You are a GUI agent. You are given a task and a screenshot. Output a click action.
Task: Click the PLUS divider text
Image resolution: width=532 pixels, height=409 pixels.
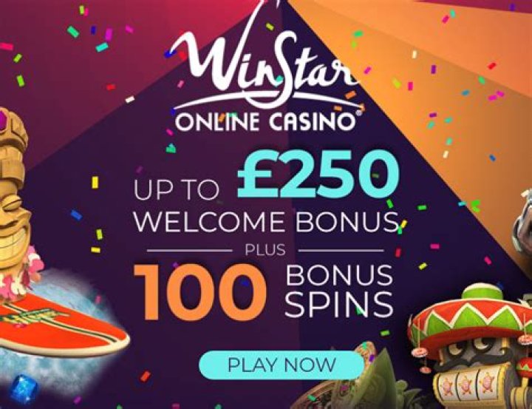point(265,250)
